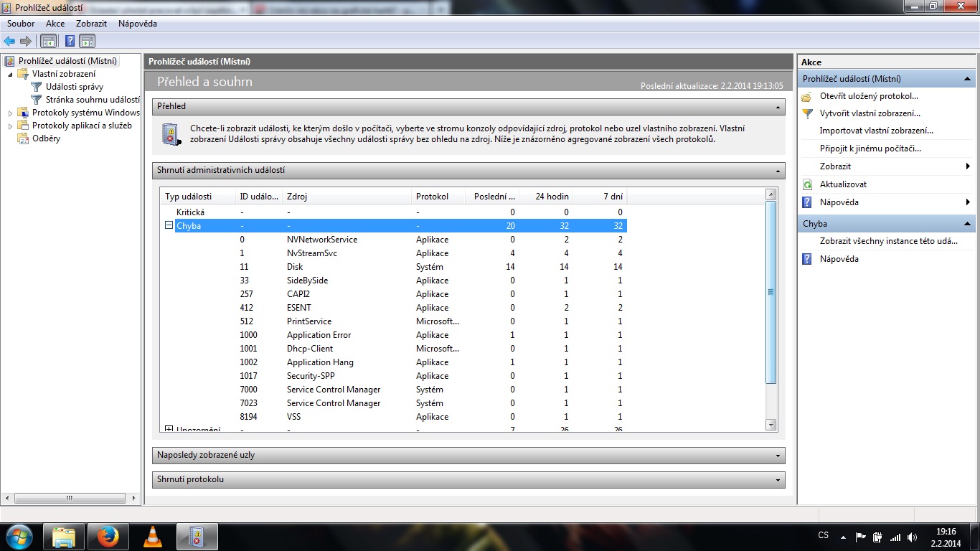Select the VSS event row

tap(395, 417)
